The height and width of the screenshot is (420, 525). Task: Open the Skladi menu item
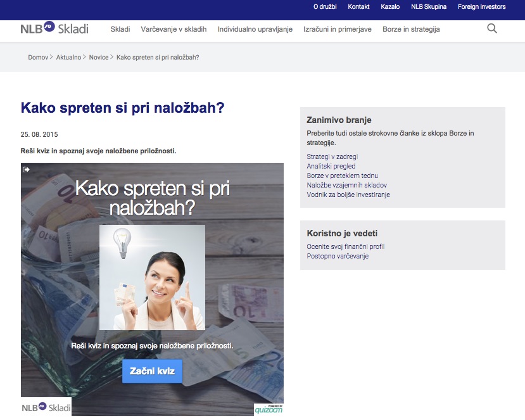tap(120, 29)
